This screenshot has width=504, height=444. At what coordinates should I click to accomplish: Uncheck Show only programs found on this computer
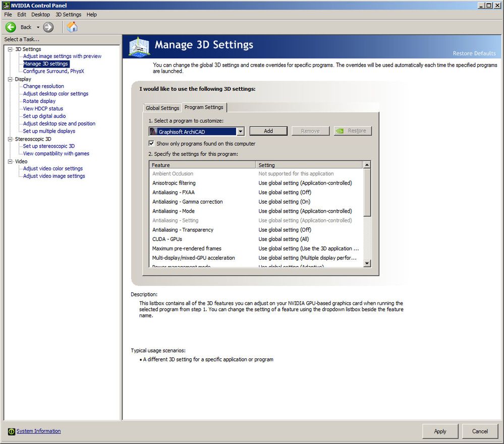click(x=151, y=143)
